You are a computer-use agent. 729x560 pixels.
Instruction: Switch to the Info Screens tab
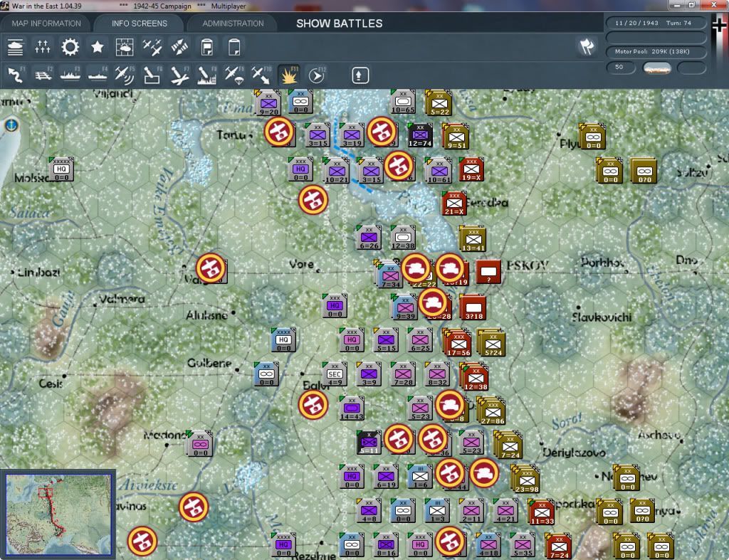pos(139,23)
